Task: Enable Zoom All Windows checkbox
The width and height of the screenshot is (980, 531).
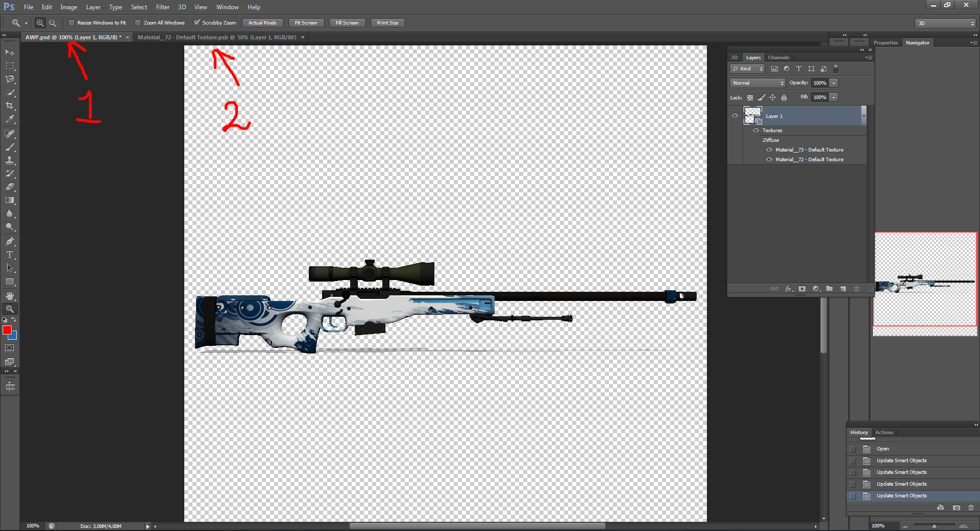Action: [138, 23]
